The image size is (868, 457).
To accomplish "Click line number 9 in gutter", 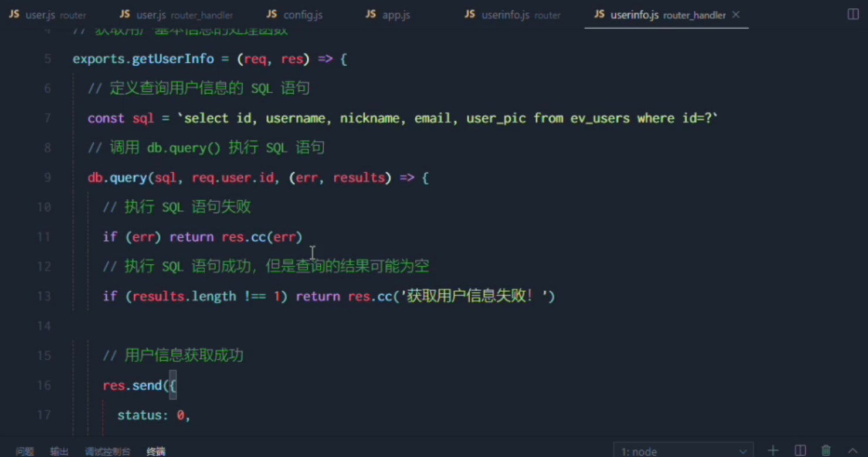I will click(x=48, y=178).
